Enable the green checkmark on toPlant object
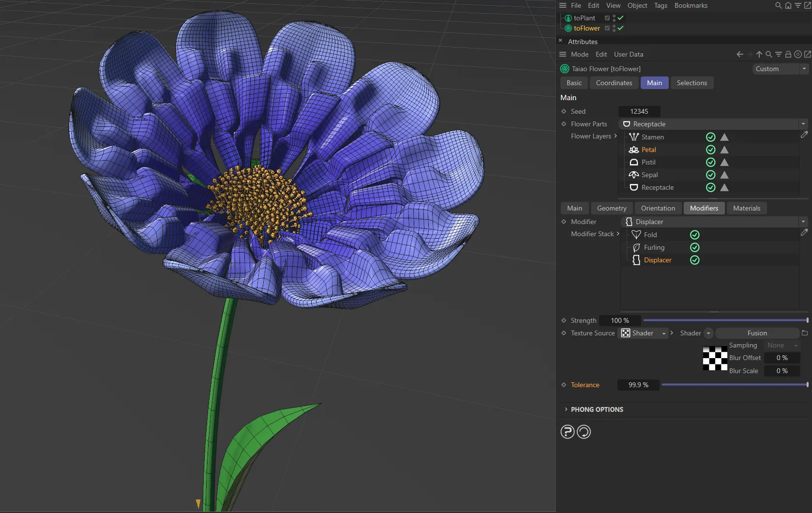Screen dimensions: 812x513 620,18
